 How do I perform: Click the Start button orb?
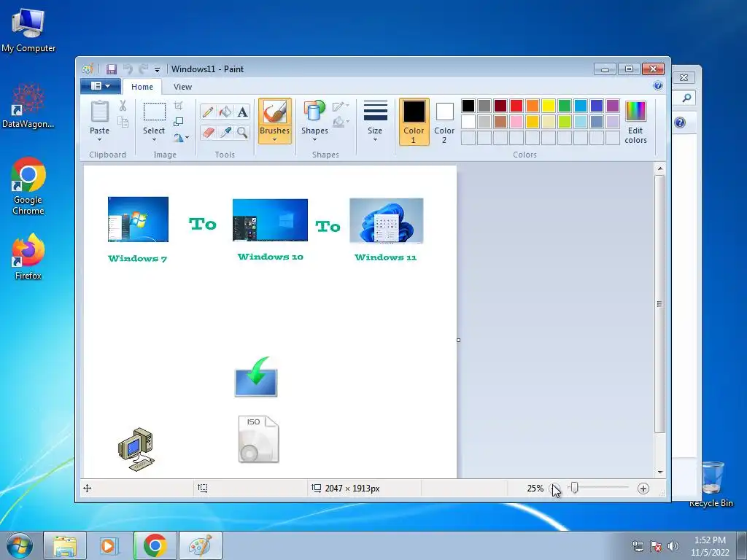[x=20, y=545]
